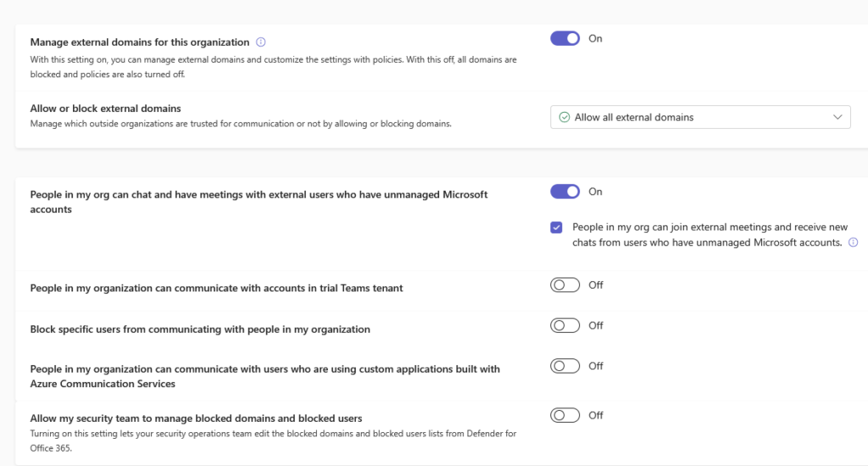Click Allow my security team setting heading
This screenshot has width=868, height=466.
[196, 419]
